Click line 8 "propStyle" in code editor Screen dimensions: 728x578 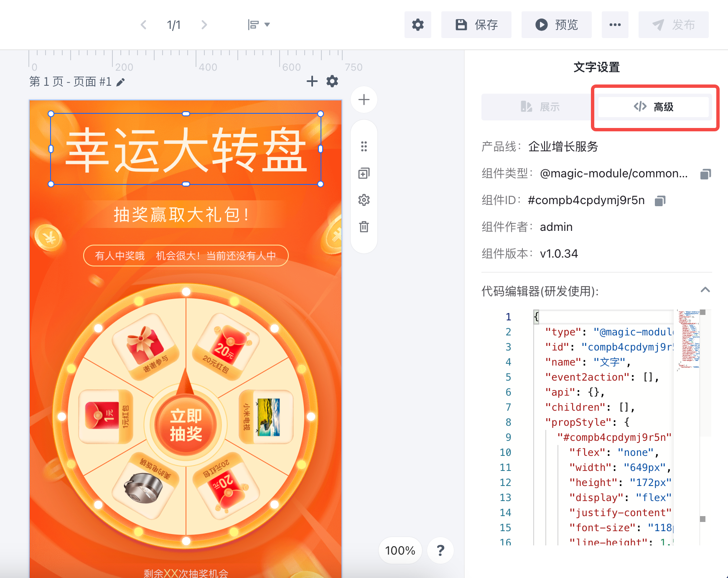(587, 422)
